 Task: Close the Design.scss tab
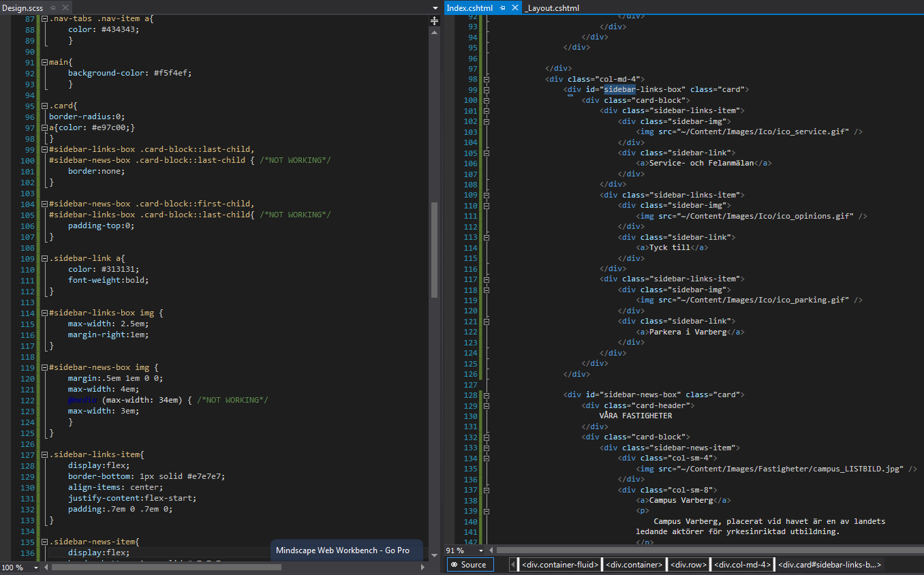click(65, 7)
